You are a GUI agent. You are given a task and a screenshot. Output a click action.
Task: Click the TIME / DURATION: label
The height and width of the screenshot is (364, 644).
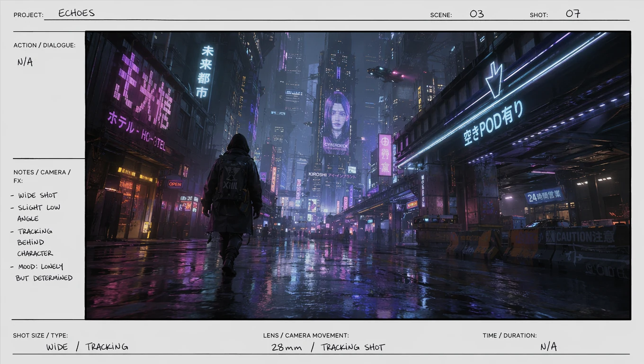[510, 336]
